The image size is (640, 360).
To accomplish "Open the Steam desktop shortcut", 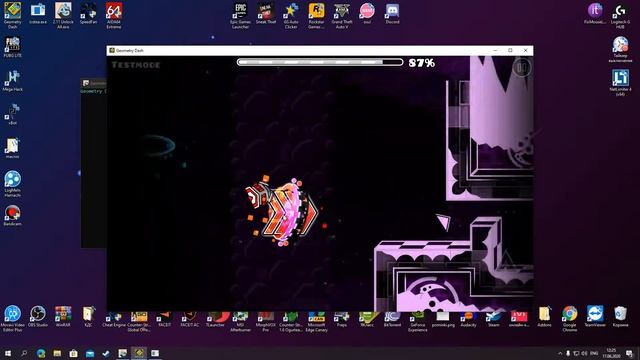I will 493,319.
